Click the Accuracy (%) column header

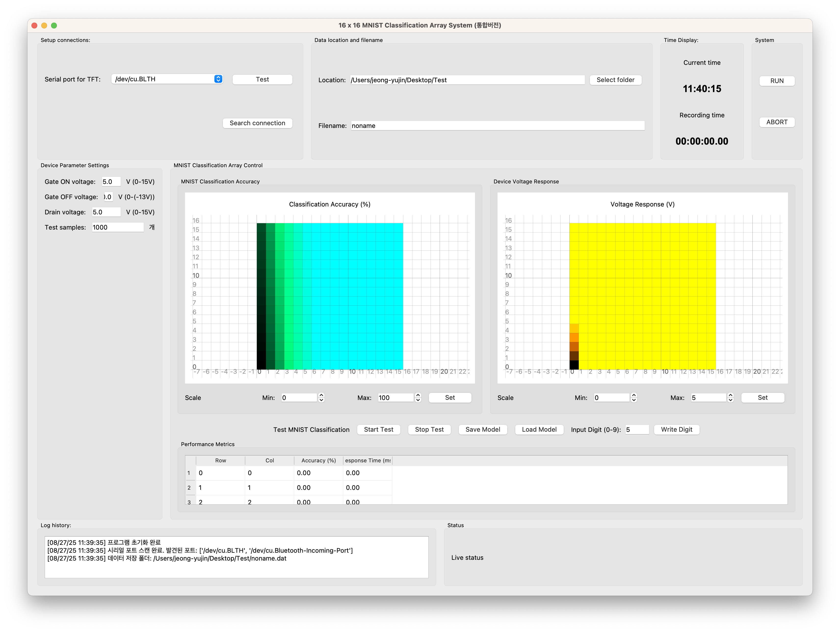coord(318,460)
